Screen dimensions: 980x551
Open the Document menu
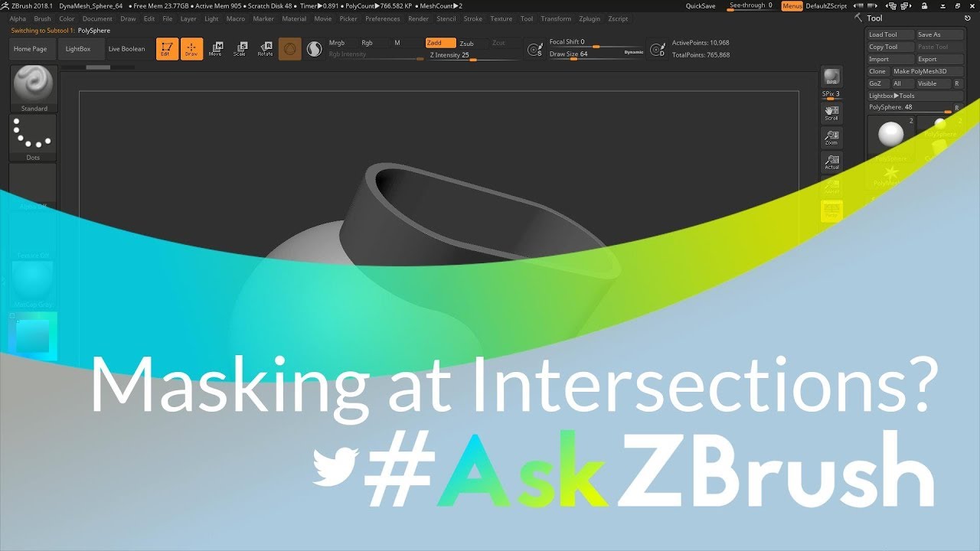pyautogui.click(x=97, y=18)
